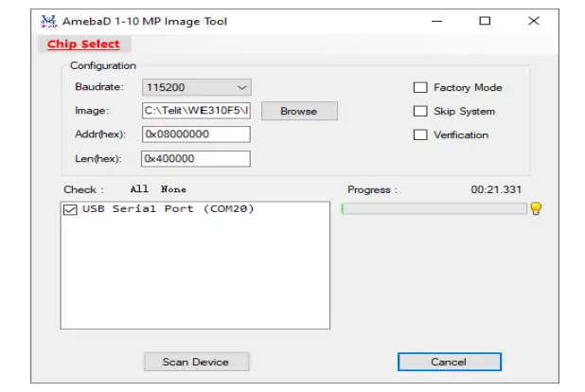Minimize the AmebaD Image Tool window
The image size is (585, 392).
[437, 21]
